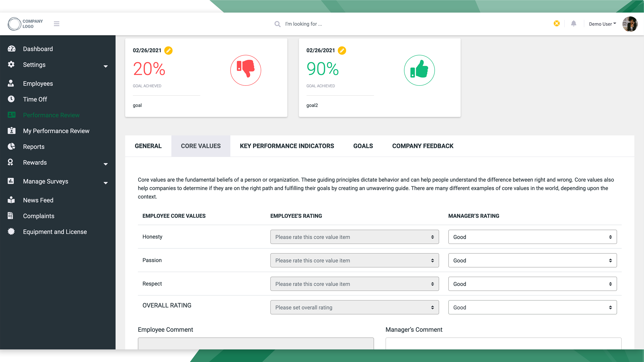Open Performance Review in sidebar
Viewport: 644px width, 362px height.
pyautogui.click(x=51, y=115)
